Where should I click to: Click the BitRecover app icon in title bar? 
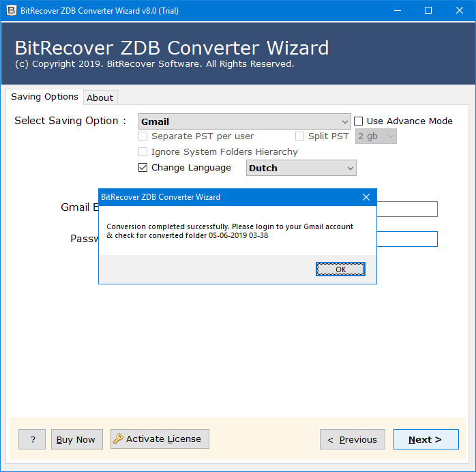pos(11,11)
